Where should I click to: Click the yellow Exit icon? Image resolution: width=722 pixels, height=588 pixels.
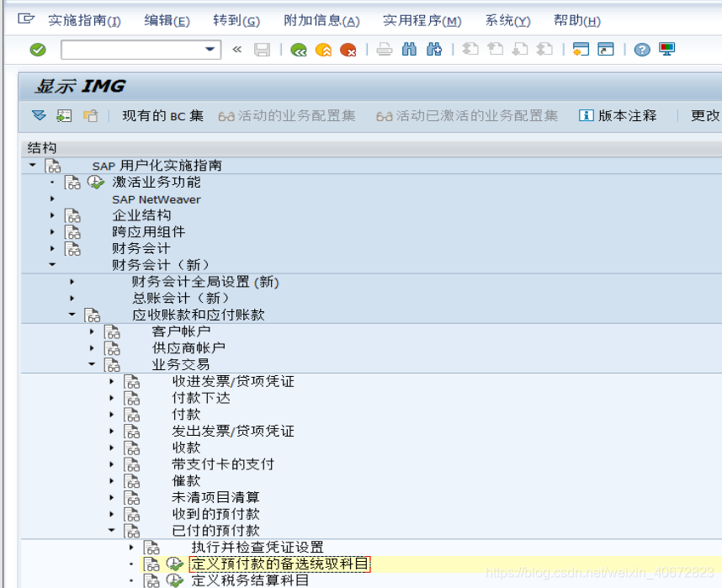[x=323, y=50]
